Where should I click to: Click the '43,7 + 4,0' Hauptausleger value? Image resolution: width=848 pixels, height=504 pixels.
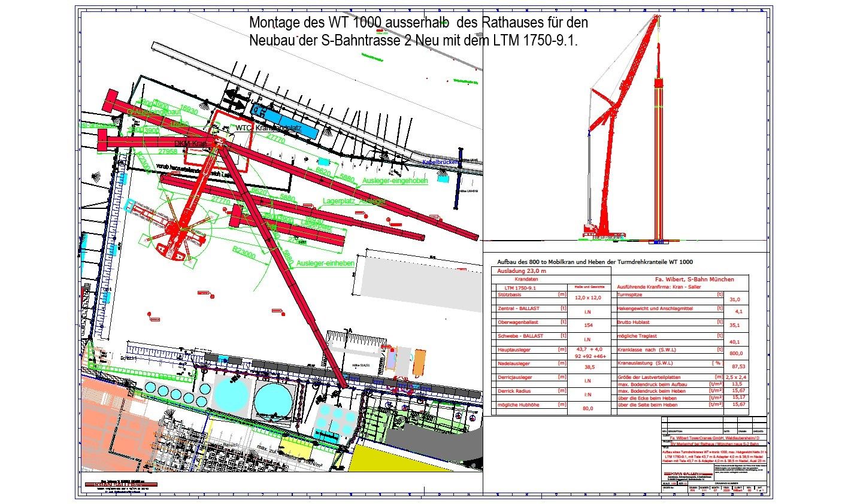[589, 349]
